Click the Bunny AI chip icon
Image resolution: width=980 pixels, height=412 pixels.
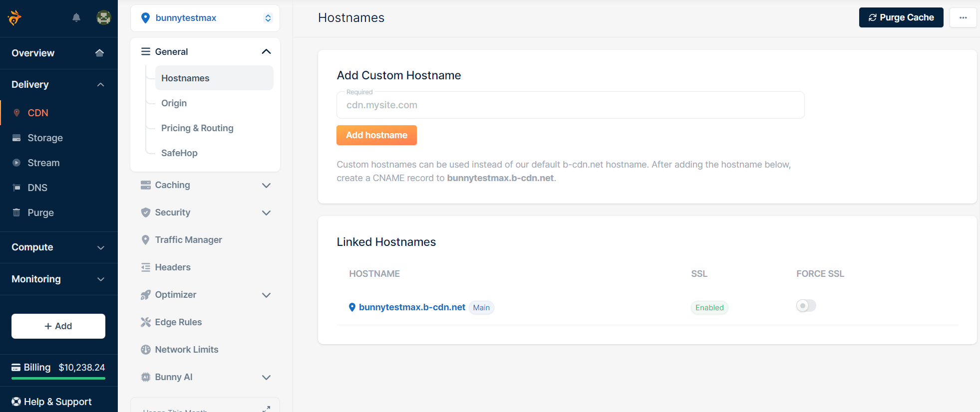pos(146,377)
